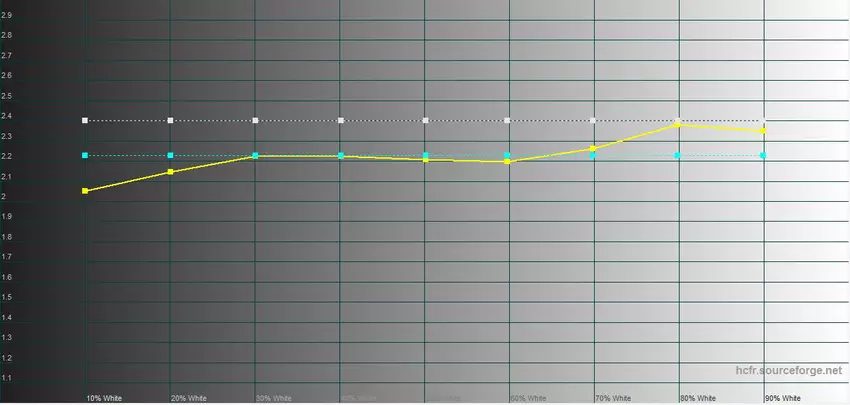The width and height of the screenshot is (850, 405).
Task: Select the yellow data point at 20% White
Action: click(x=171, y=172)
